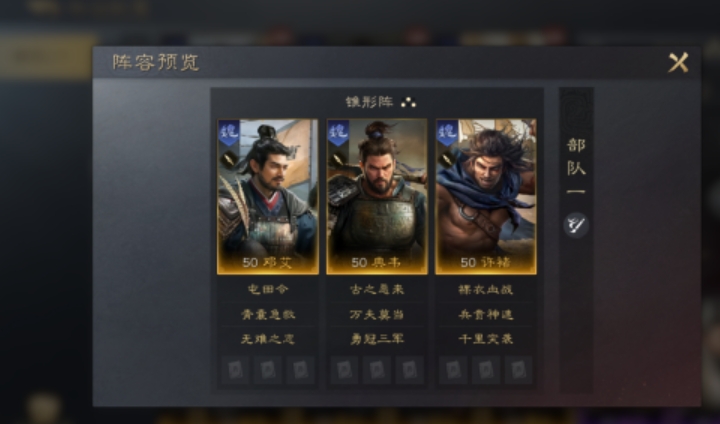Select the 屯田令 skill
The height and width of the screenshot is (424, 720).
point(268,289)
